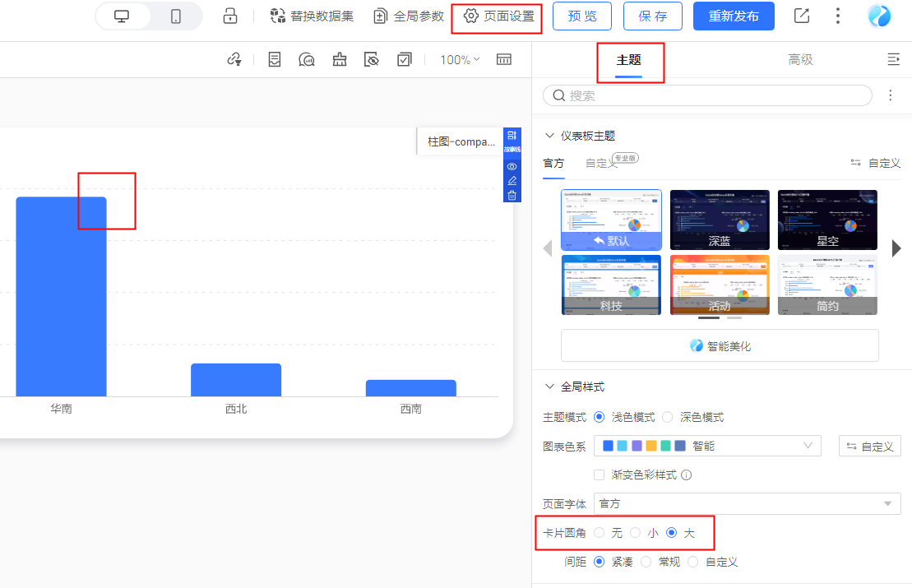Delete the bar chart with trash icon
Screen dimensions: 912x588
coord(512,195)
